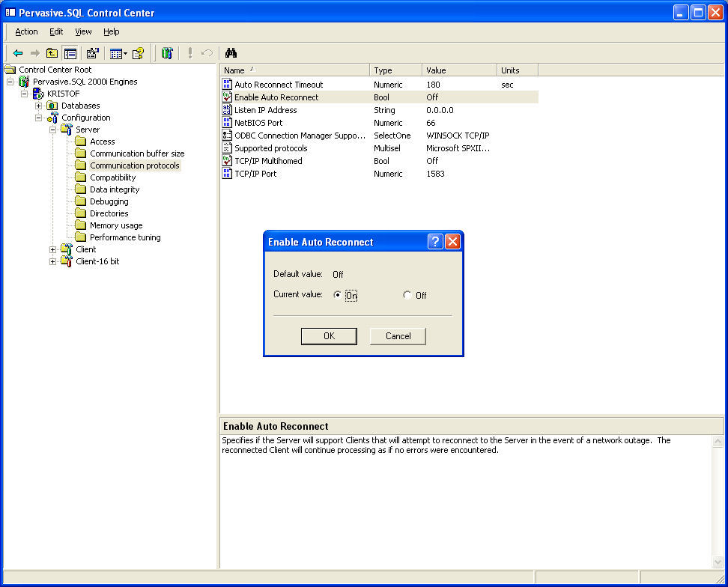
Task: Expand the Client tree node
Action: pyautogui.click(x=53, y=249)
